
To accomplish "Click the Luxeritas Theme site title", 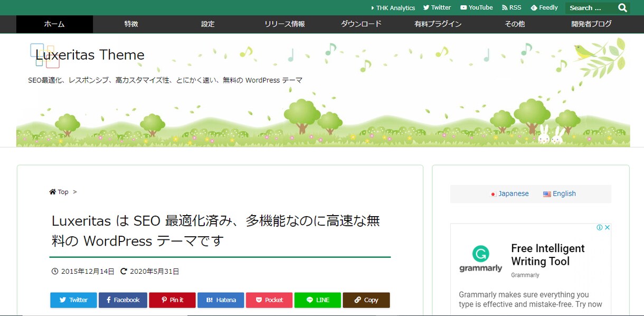I will [90, 55].
